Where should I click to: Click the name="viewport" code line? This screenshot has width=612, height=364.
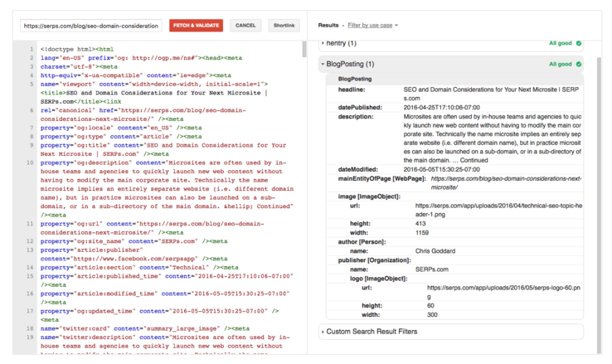click(154, 84)
